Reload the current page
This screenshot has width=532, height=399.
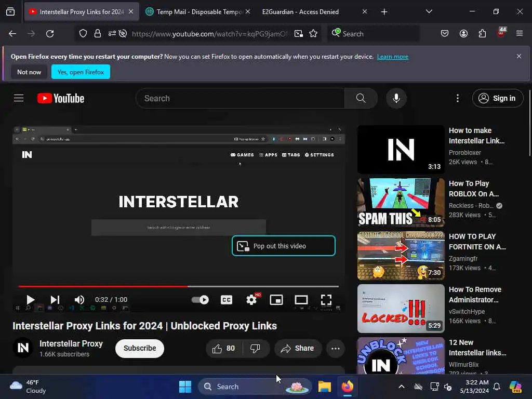50,34
